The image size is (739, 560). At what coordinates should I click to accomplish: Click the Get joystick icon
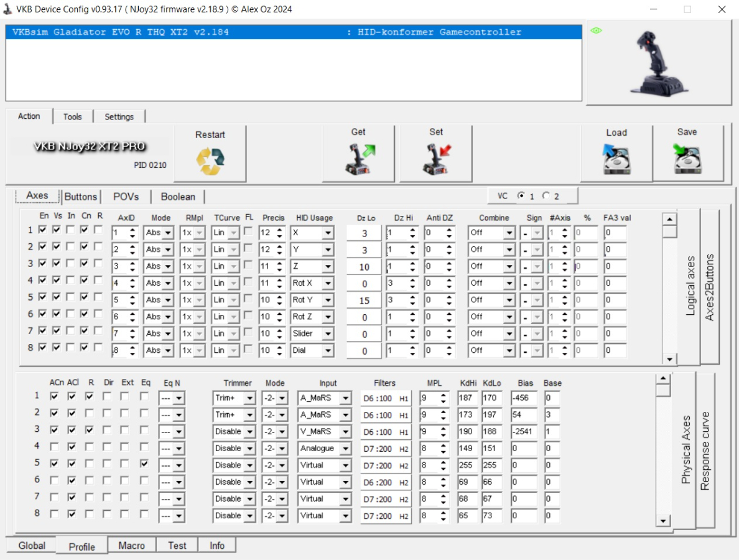pos(360,159)
